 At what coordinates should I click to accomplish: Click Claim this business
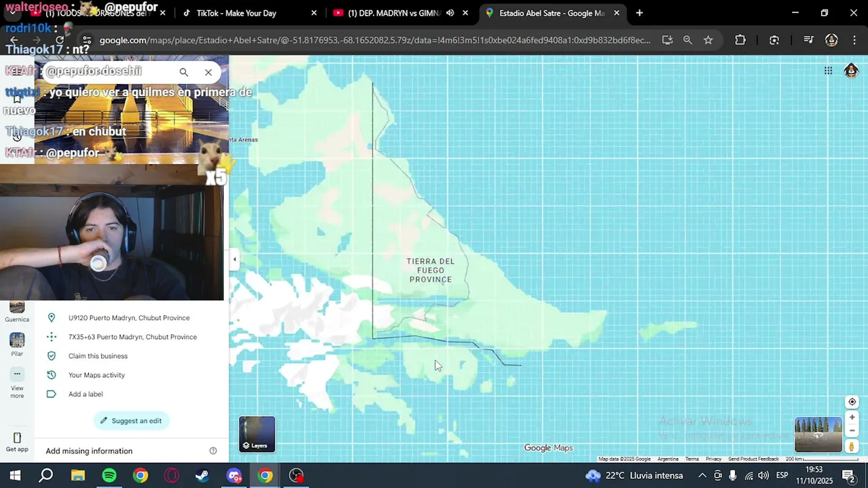(132, 356)
